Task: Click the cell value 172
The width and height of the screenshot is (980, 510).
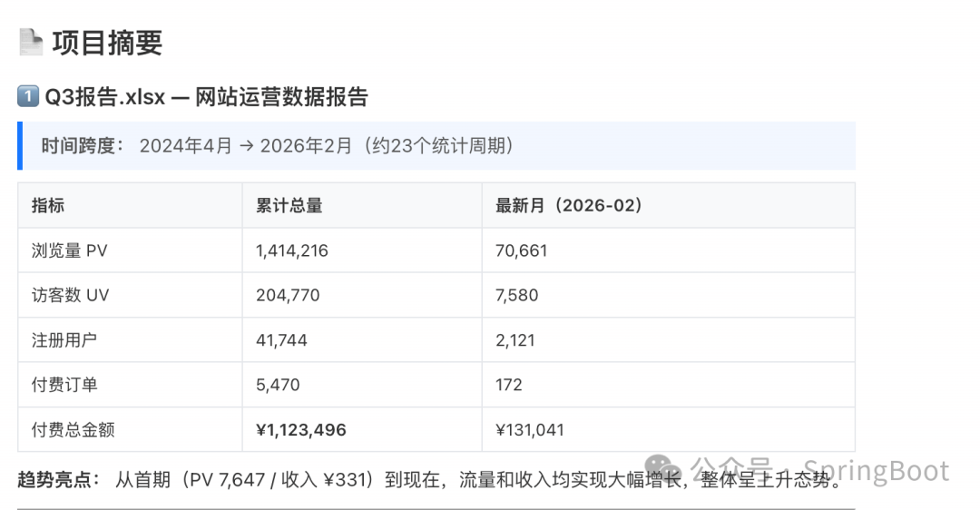Action: 509,385
